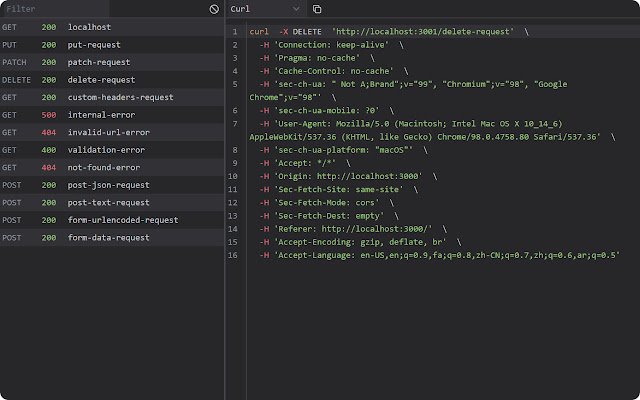Image resolution: width=640 pixels, height=400 pixels.
Task: Click the Accept-Encoding gzip header line
Action: click(x=360, y=242)
